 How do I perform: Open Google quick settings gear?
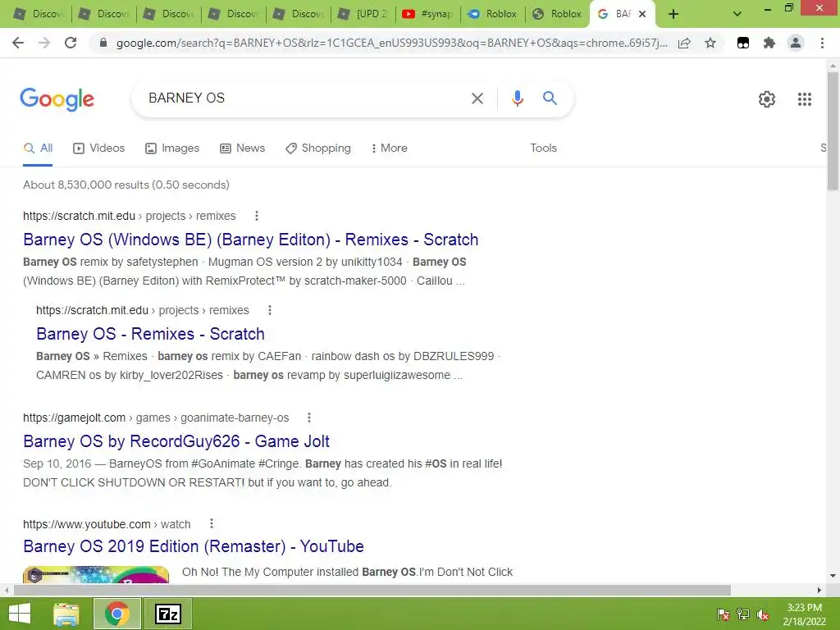(x=767, y=99)
